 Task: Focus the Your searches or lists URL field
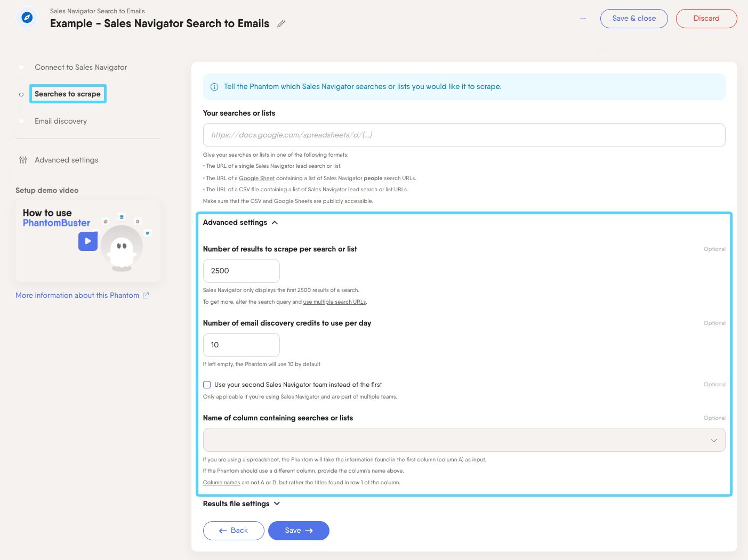[x=464, y=135]
